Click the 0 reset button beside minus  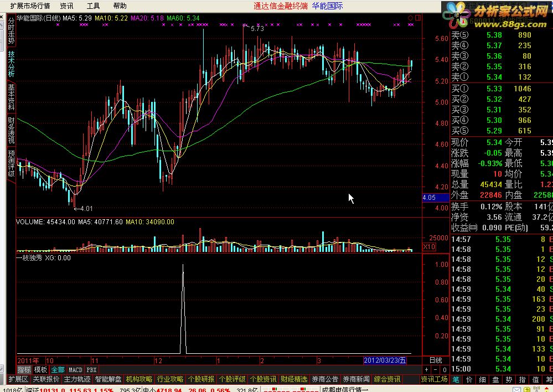pyautogui.click(x=445, y=370)
